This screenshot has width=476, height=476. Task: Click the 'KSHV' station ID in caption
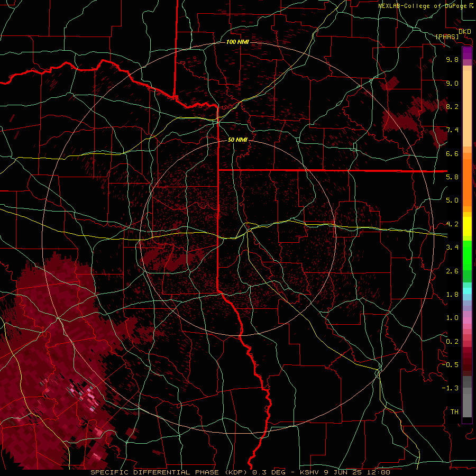pos(310,472)
